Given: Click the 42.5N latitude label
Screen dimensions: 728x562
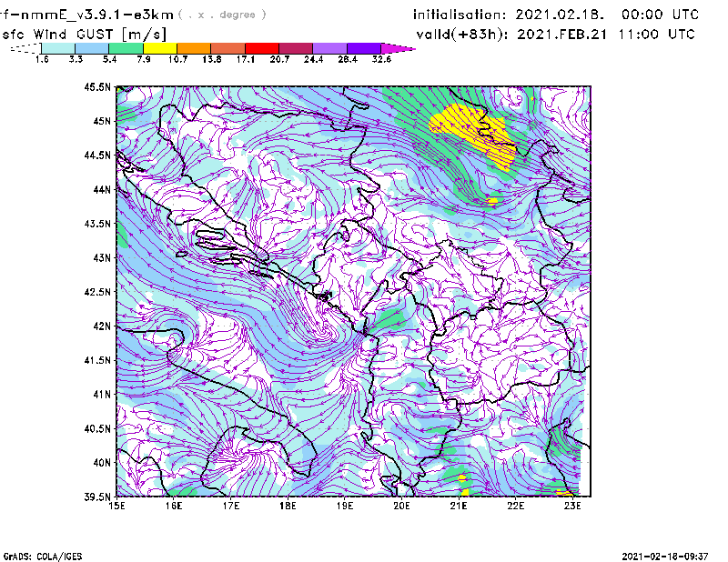Looking at the screenshot, I should 98,292.
